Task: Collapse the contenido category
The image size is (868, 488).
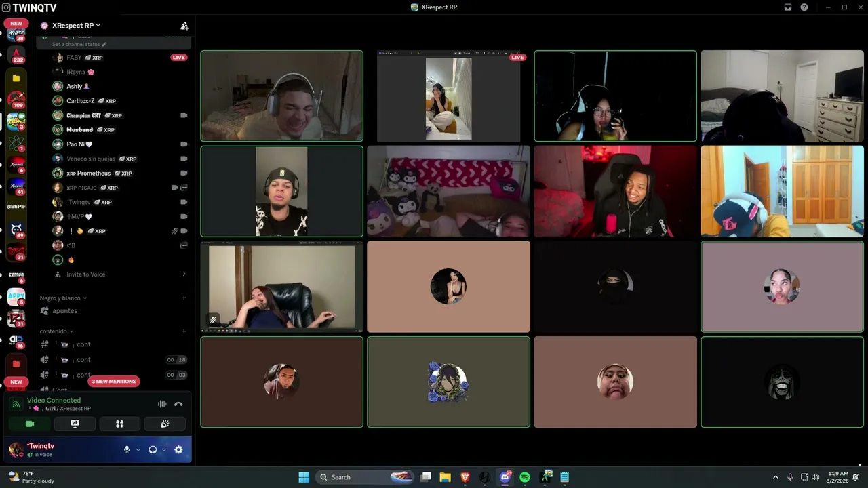Action: [56, 331]
